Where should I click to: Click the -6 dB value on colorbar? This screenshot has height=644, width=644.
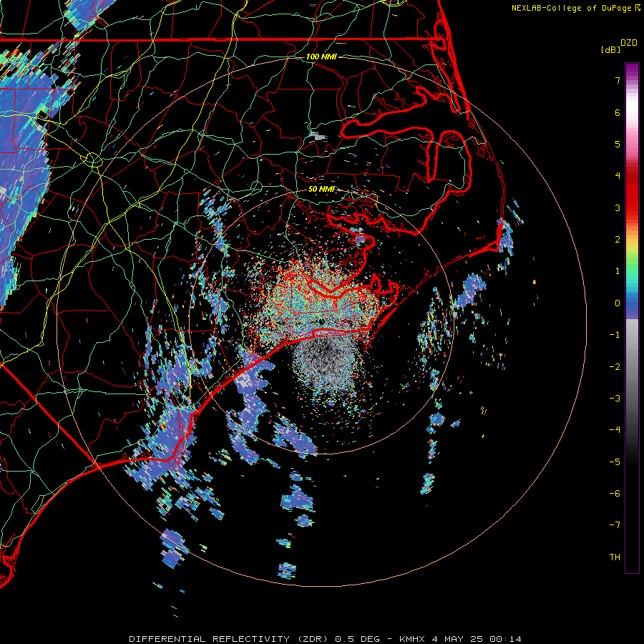615,494
